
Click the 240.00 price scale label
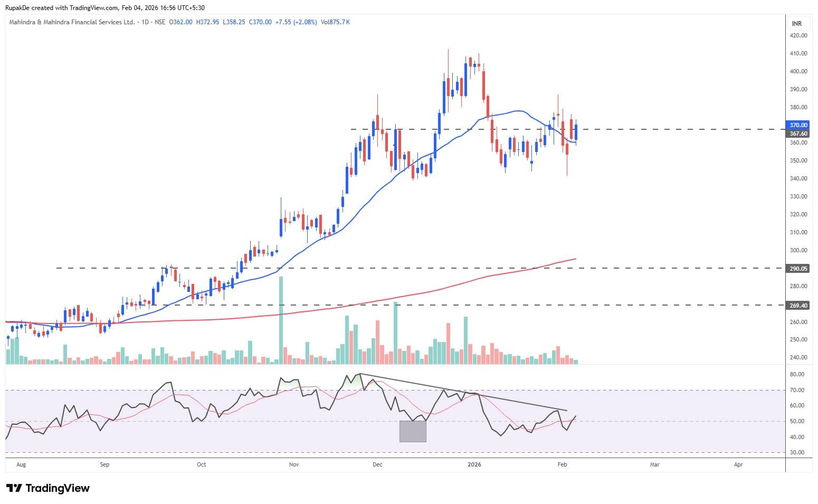(x=798, y=357)
